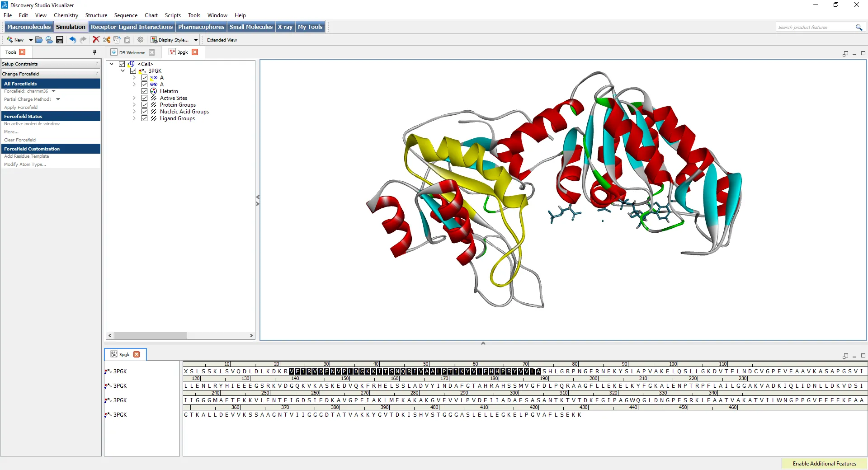Click the Extended View button
868x470 pixels.
pyautogui.click(x=222, y=40)
